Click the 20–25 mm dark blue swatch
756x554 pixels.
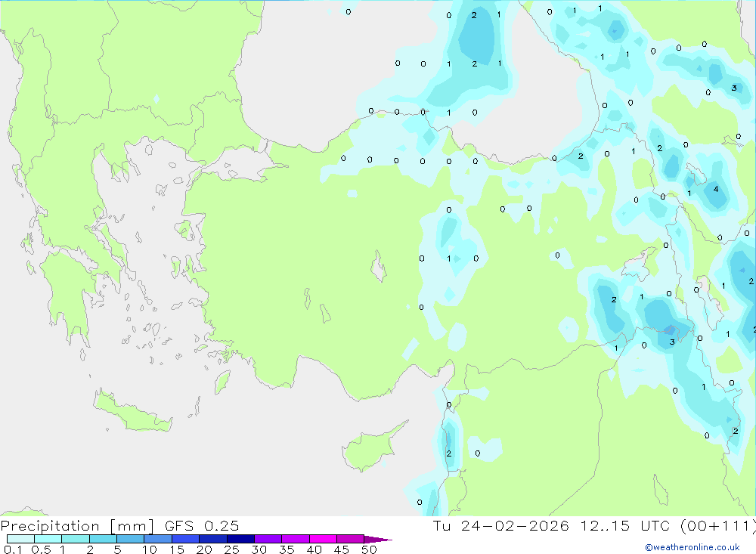tap(213, 539)
